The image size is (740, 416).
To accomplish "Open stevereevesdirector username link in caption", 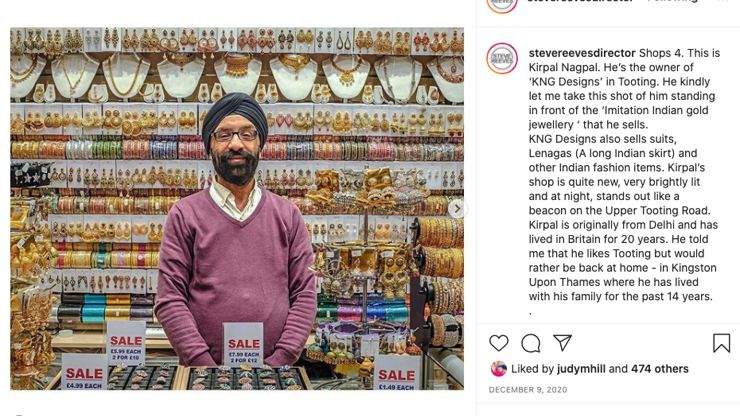I will pos(582,53).
